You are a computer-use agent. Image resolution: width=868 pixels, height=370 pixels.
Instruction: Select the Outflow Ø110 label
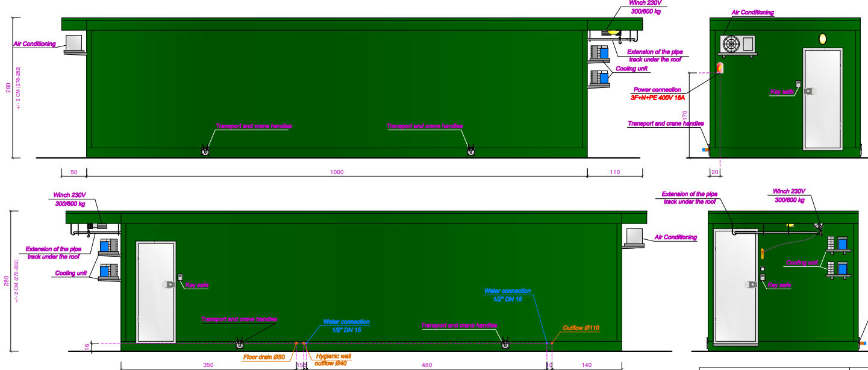click(x=581, y=328)
